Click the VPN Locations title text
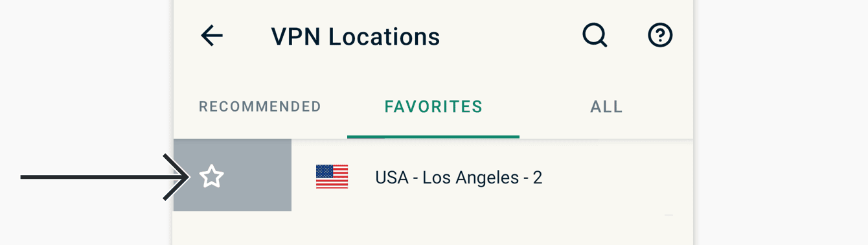This screenshot has height=245, width=868. coord(356,36)
